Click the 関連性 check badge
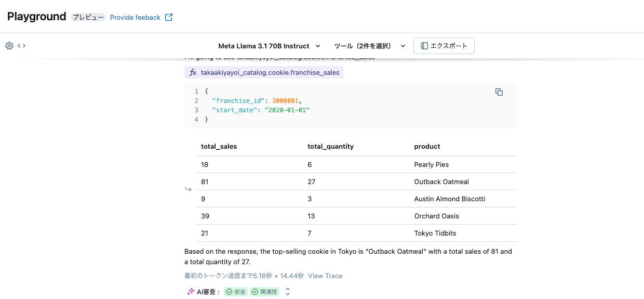644x299 pixels. (x=264, y=292)
